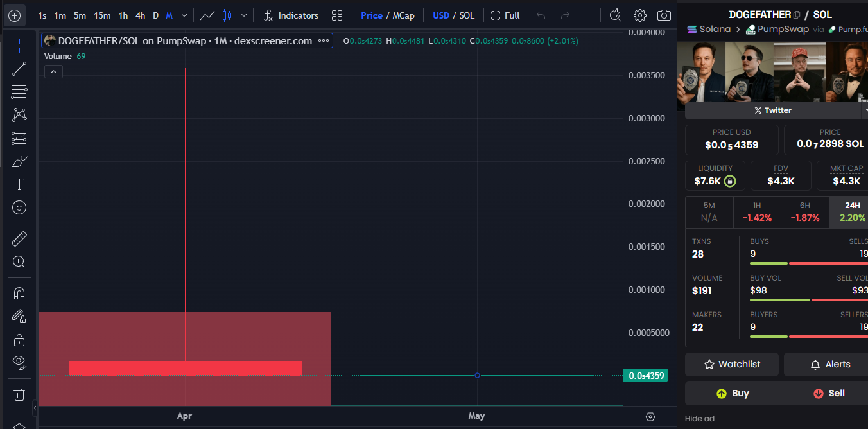Open chart layout grid selector
This screenshot has height=429, width=868.
pyautogui.click(x=337, y=15)
